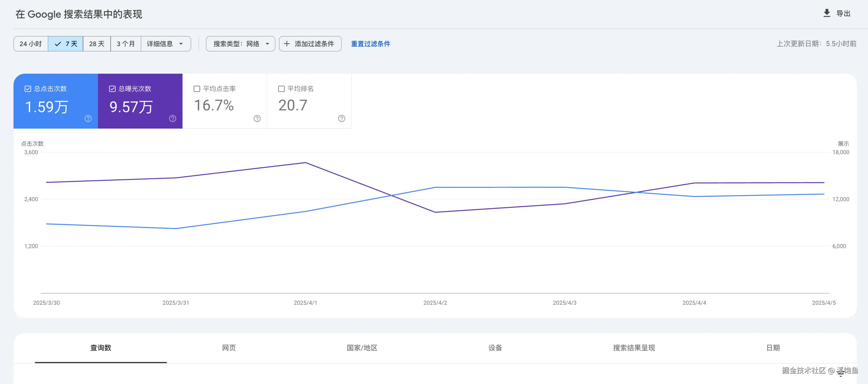Select the 28 天 date range button
This screenshot has height=384, width=868.
coord(97,44)
